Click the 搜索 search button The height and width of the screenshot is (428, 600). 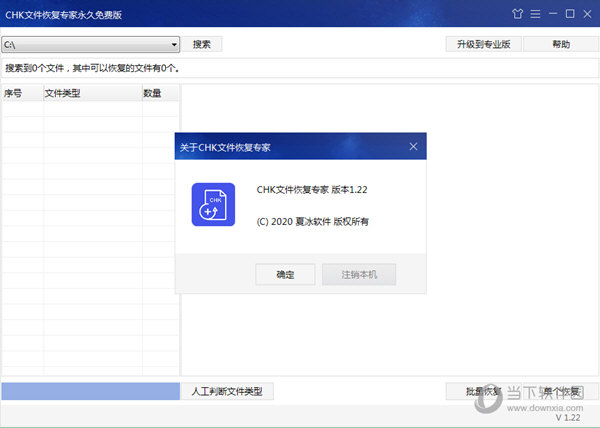click(202, 44)
